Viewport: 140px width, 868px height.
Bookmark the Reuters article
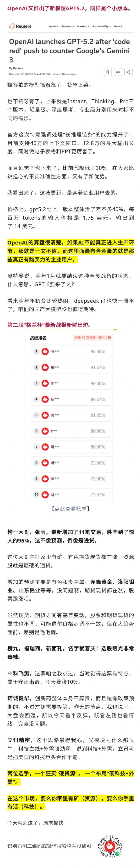tap(107, 72)
